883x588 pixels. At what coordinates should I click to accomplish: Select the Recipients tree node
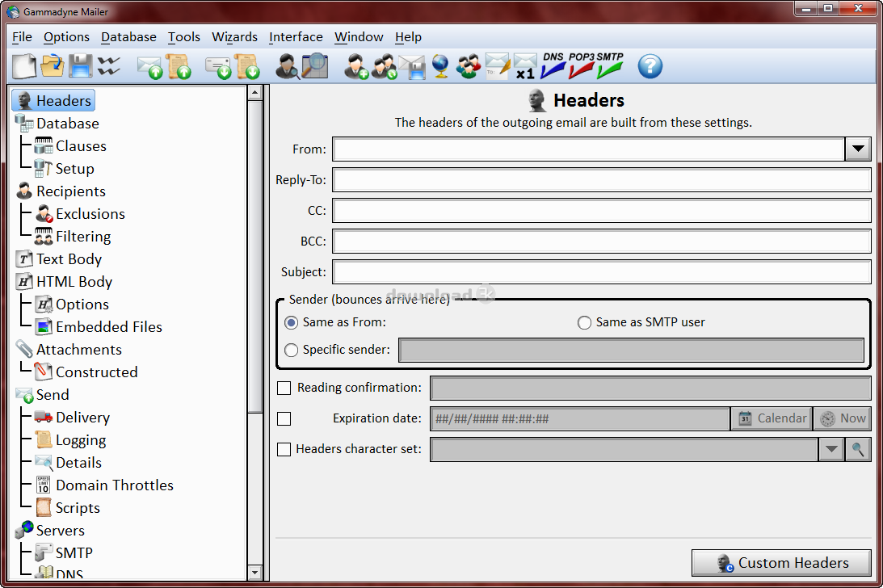[61, 191]
